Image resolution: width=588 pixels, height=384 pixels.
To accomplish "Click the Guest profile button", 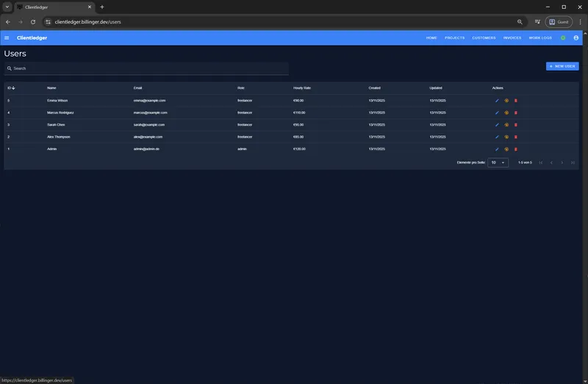I will [559, 22].
